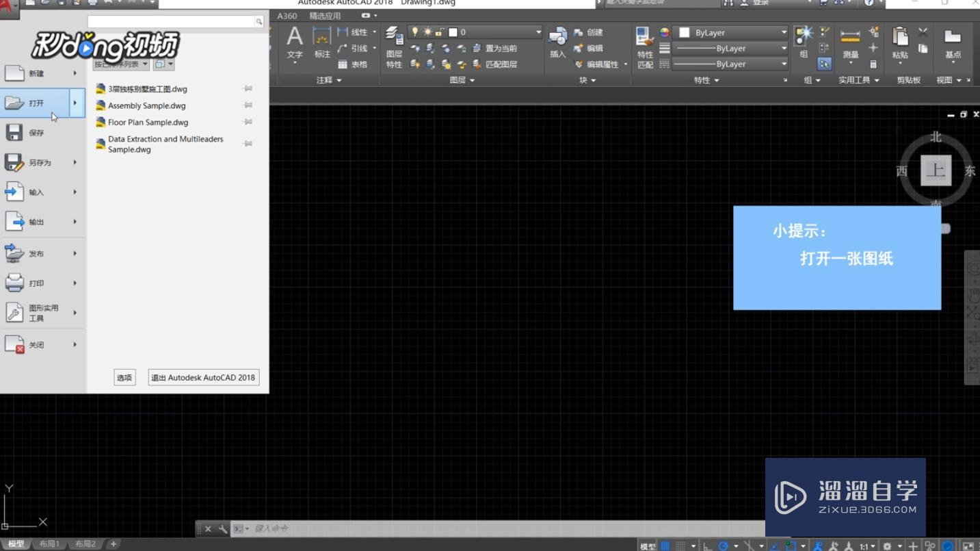Viewport: 980px width, 551px height.
Task: Select the 文字 (Text) tool
Action: pos(295,43)
